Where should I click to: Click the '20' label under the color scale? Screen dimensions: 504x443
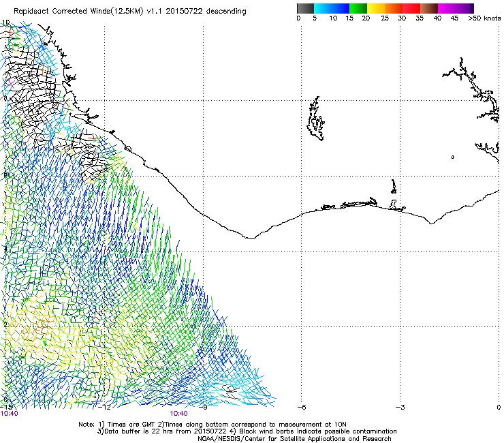(x=366, y=18)
